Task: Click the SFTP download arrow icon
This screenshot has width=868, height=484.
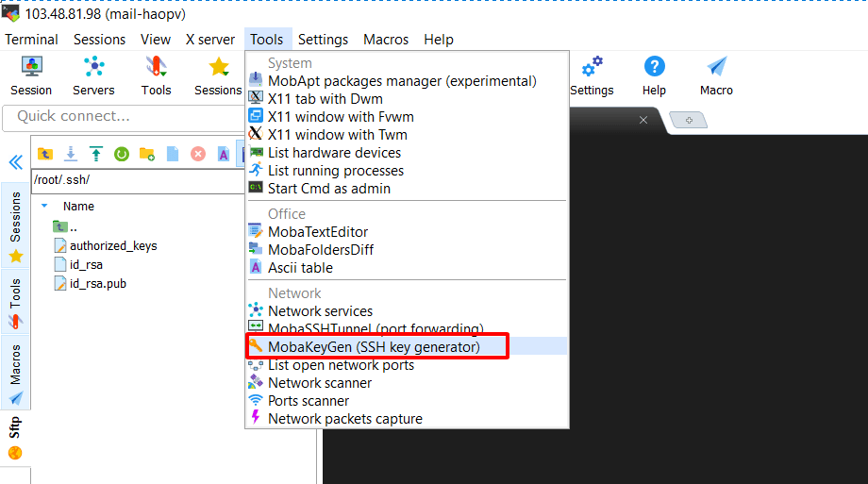Action: [x=71, y=154]
